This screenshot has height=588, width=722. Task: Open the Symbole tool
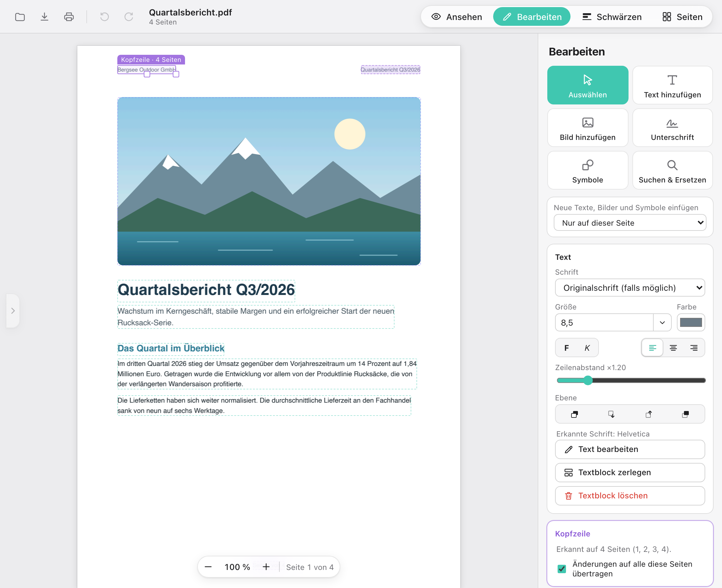[588, 170]
